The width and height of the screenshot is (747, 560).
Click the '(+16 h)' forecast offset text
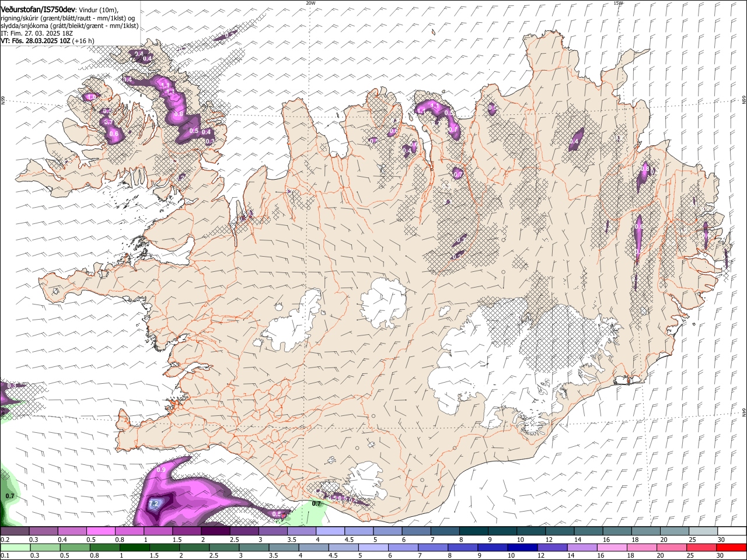[84, 41]
